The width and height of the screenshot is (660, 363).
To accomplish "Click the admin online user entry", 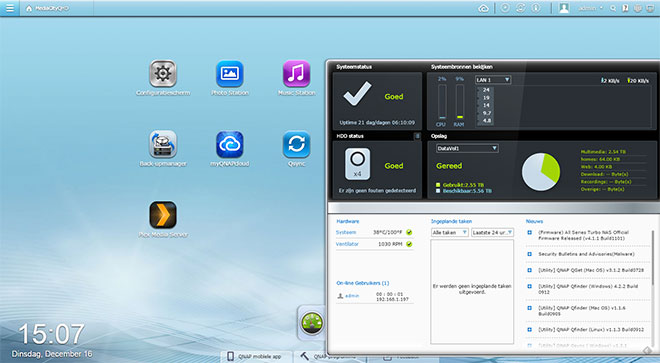I will [x=375, y=296].
